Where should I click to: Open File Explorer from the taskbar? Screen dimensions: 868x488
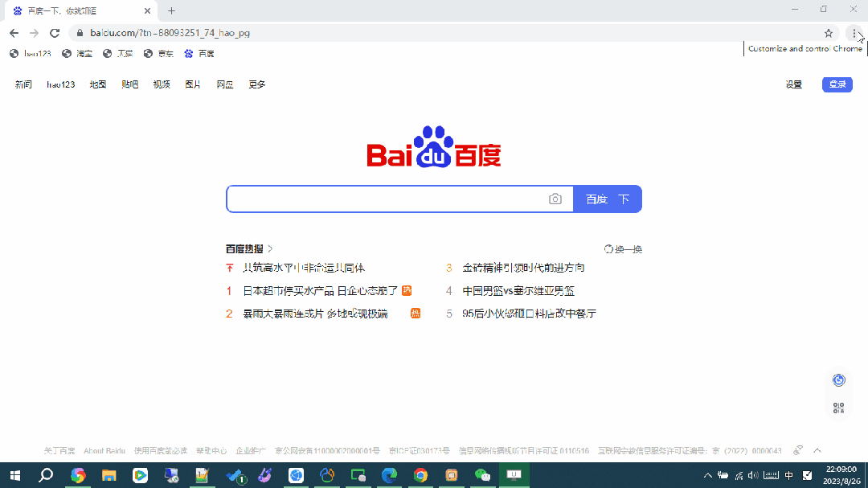coord(109,475)
